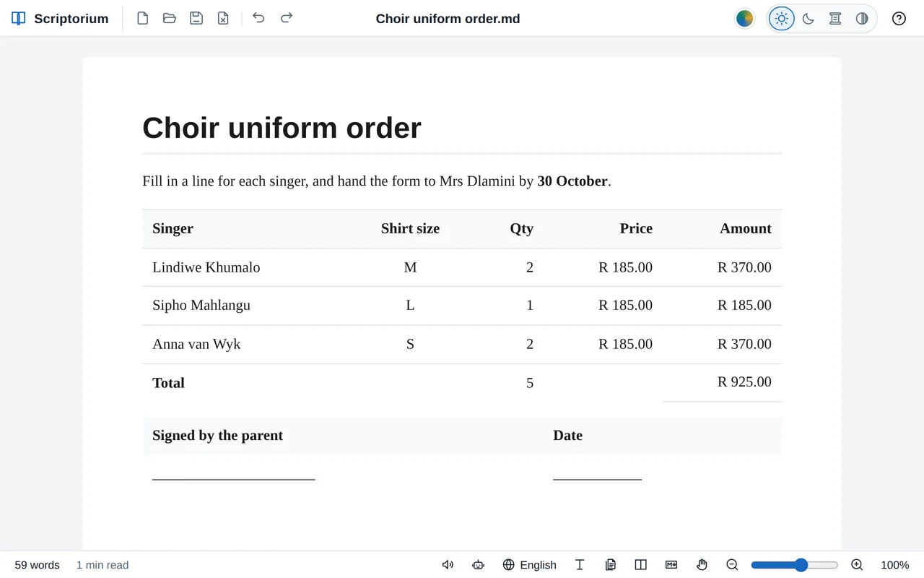
Task: Click the text cursor typography icon
Action: click(x=580, y=565)
